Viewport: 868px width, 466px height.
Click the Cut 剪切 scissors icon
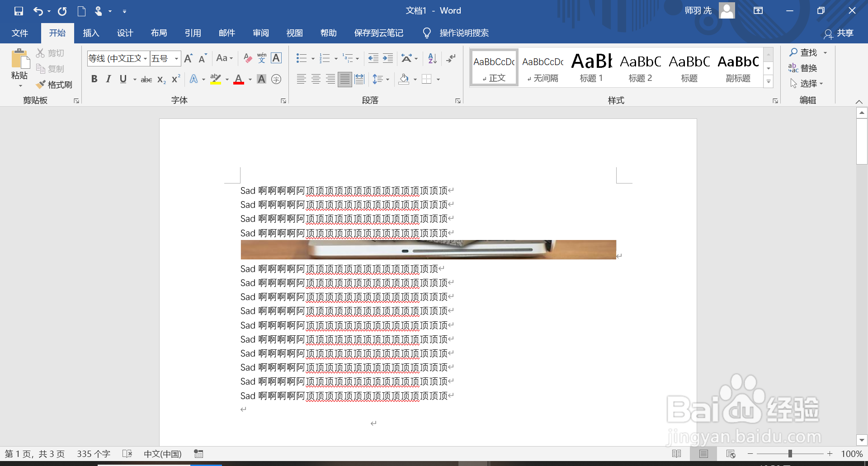coord(50,53)
